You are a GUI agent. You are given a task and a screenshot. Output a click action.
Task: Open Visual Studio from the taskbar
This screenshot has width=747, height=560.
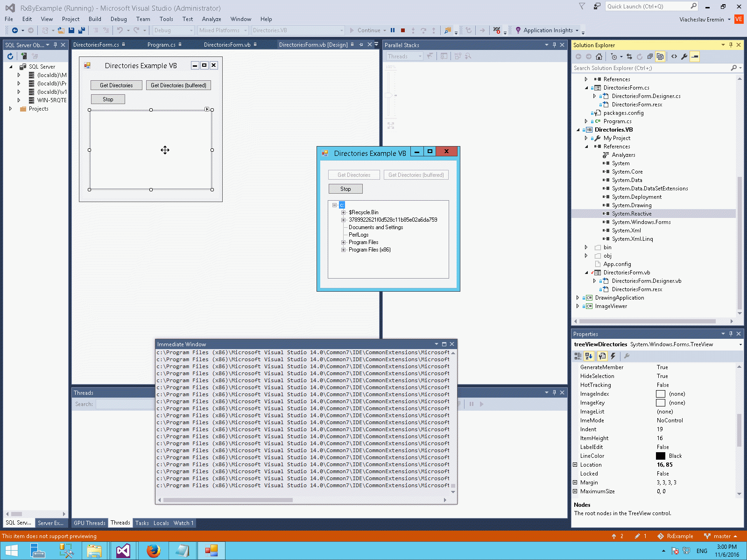(123, 551)
